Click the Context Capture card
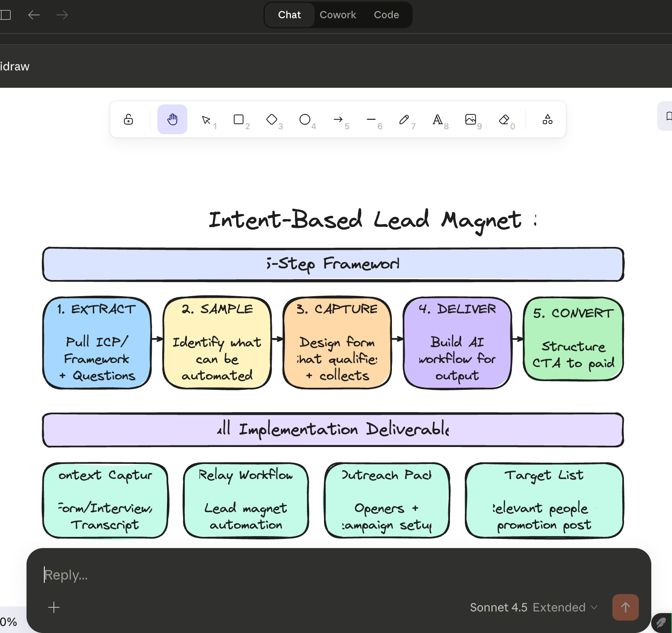Viewport: 672px width, 633px height. click(x=105, y=500)
